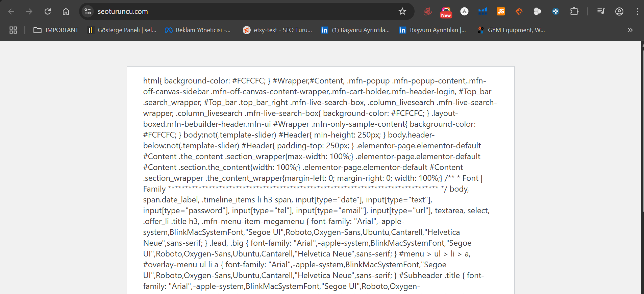Screen dimensions: 644x294
Task: Click the text '#overlay-menu ul li a'
Action: 181,265
